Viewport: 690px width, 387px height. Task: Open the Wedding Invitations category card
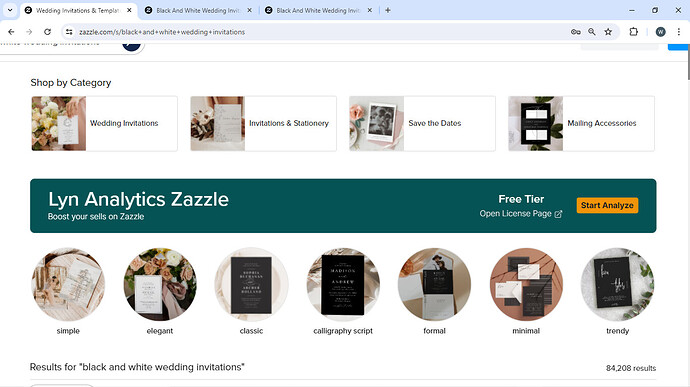[104, 123]
